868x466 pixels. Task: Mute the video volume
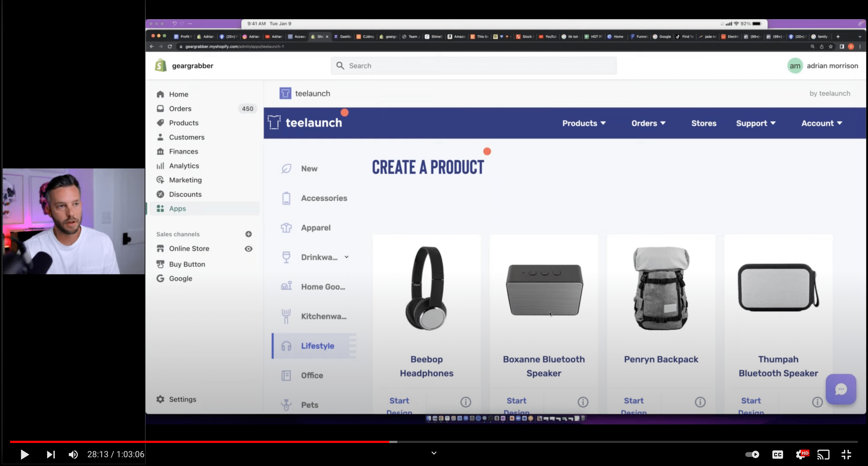click(73, 454)
